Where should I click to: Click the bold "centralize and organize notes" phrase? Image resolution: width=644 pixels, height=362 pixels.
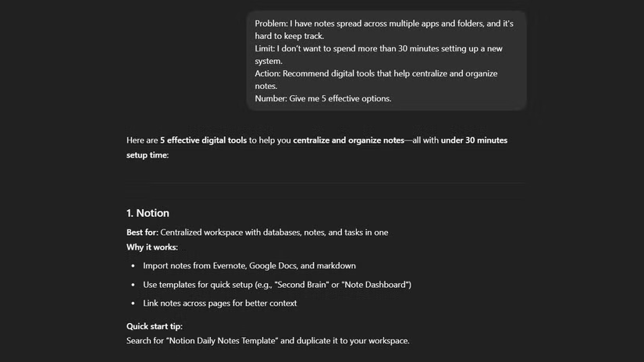(x=348, y=140)
